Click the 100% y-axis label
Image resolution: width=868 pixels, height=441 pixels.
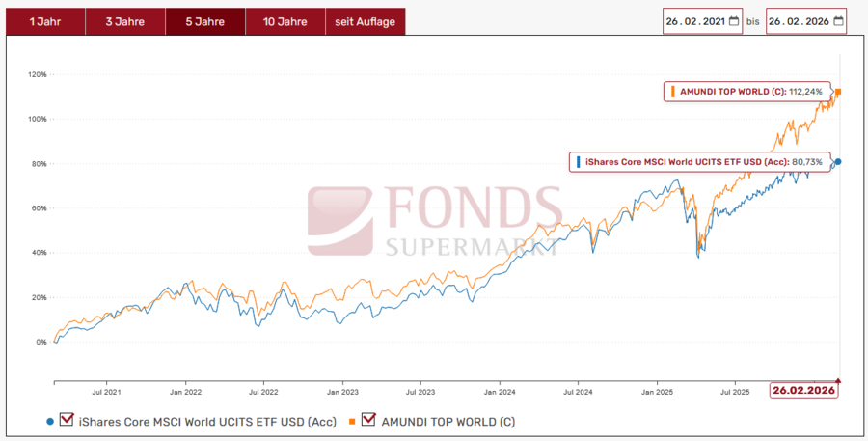tap(37, 119)
